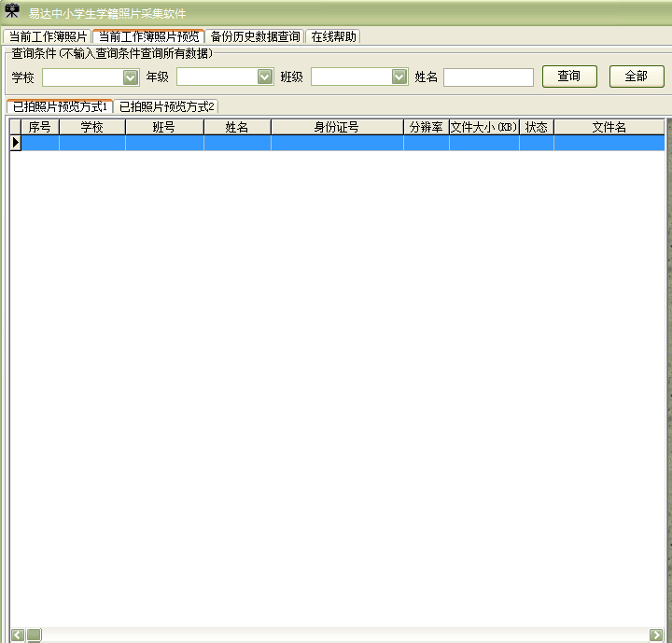The height and width of the screenshot is (643, 672).
Task: Click the horizontal scrollbar left arrow
Action: [17, 635]
